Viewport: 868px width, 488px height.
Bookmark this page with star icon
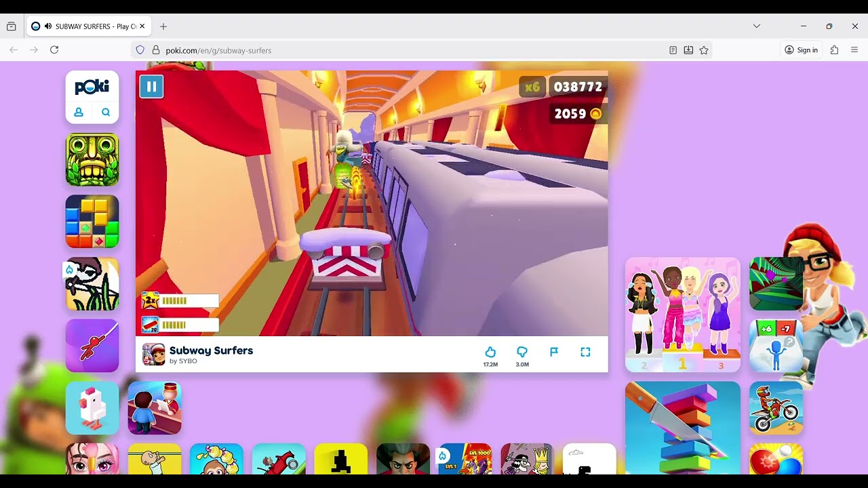click(x=704, y=50)
